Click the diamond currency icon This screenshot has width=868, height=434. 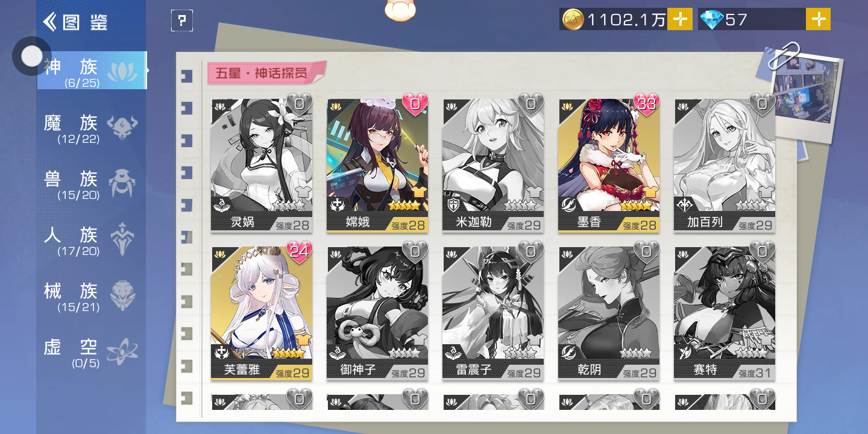pos(711,20)
